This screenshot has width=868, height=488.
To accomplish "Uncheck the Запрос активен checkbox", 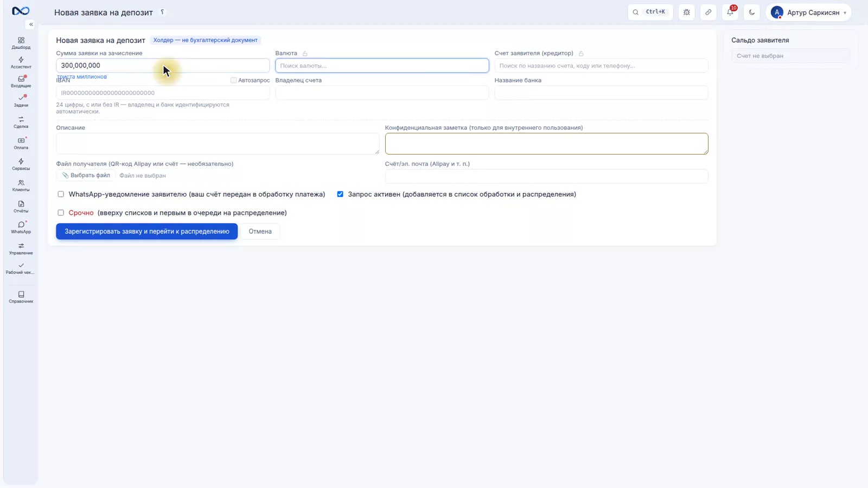I will click(340, 194).
